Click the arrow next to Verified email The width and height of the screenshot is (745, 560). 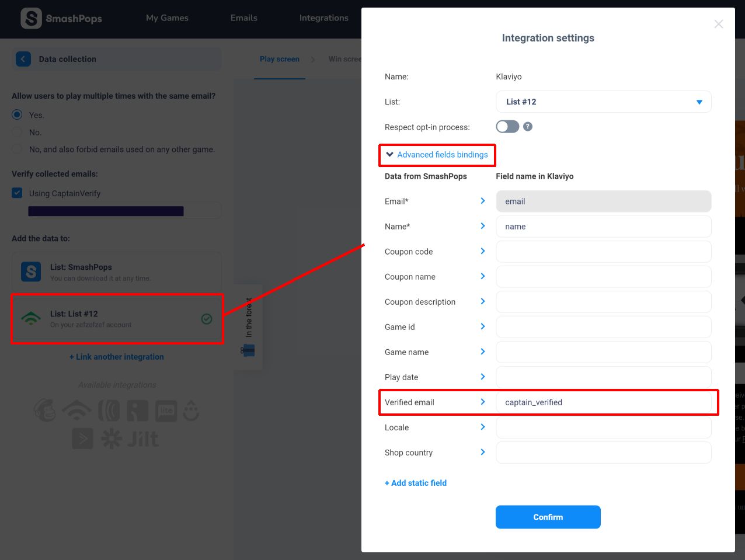pos(483,402)
